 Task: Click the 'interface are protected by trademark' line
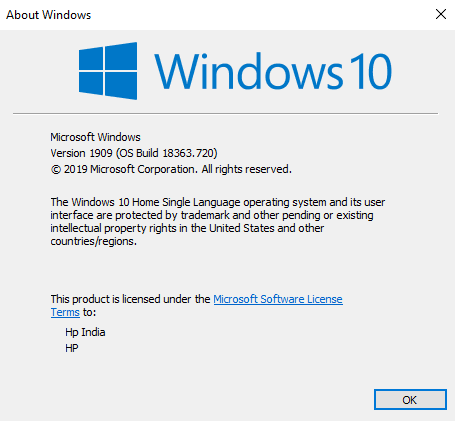(212, 215)
